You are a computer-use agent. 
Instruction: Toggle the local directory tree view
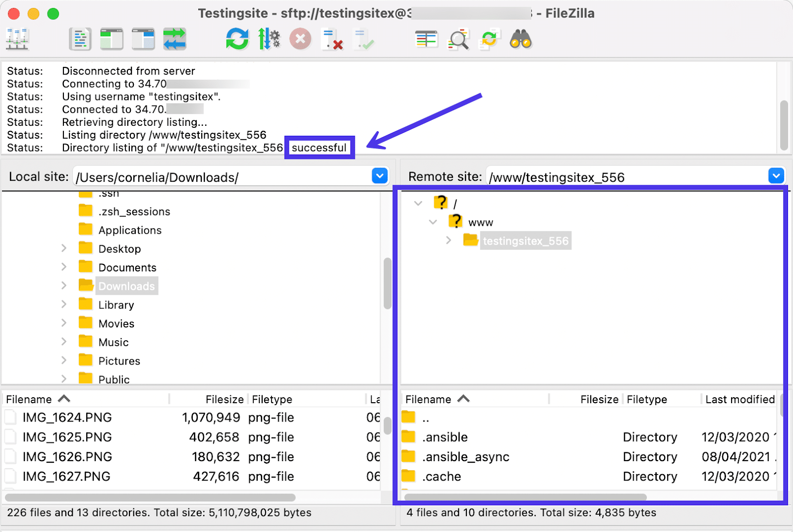click(111, 39)
